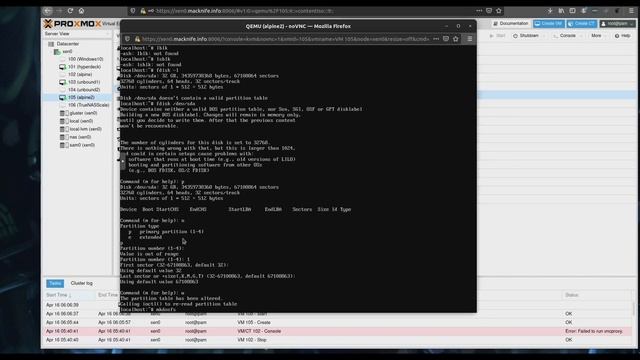
Task: Click main Firefox address bar URL
Action: [244, 11]
